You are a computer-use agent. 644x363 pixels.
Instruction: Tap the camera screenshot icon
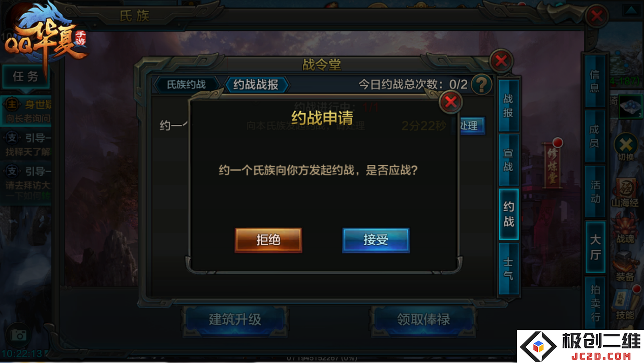pos(19,335)
